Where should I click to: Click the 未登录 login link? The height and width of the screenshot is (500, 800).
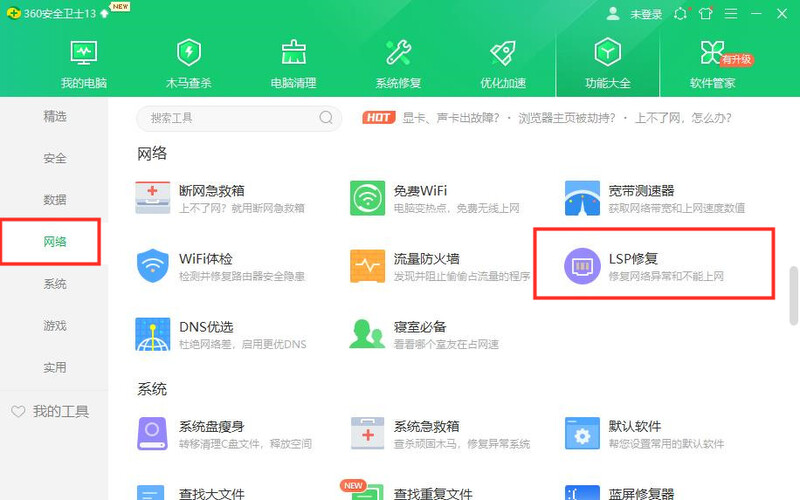click(x=646, y=14)
